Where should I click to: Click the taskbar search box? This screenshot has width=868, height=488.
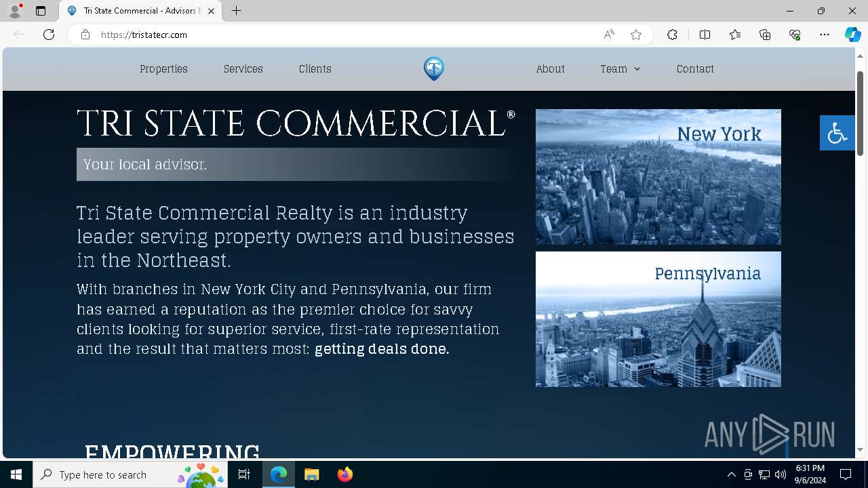click(x=131, y=474)
